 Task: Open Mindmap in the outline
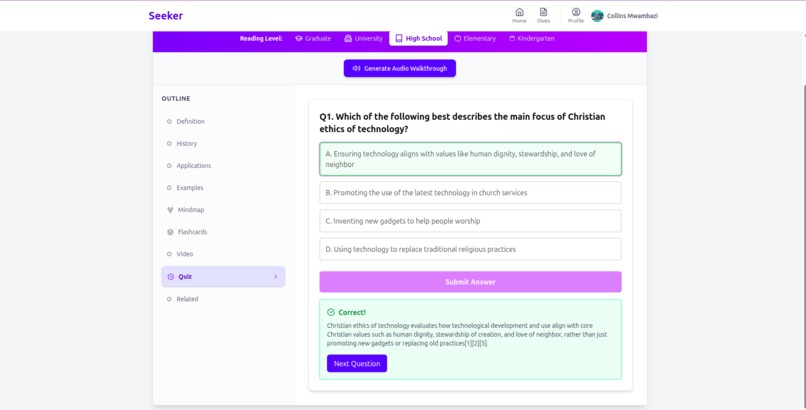(x=223, y=210)
